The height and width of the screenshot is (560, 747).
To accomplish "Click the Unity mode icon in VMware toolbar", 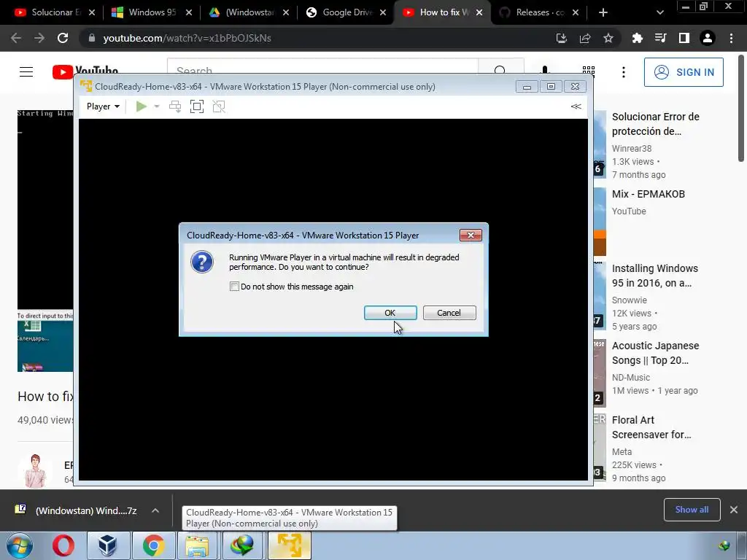I will point(219,106).
